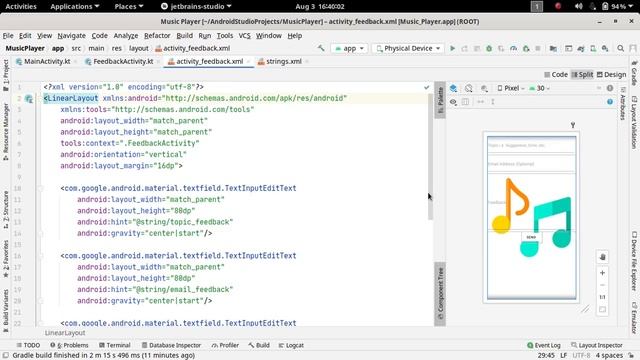Click Orientation for Preview icon
640x360 pixels.
pos(469,88)
